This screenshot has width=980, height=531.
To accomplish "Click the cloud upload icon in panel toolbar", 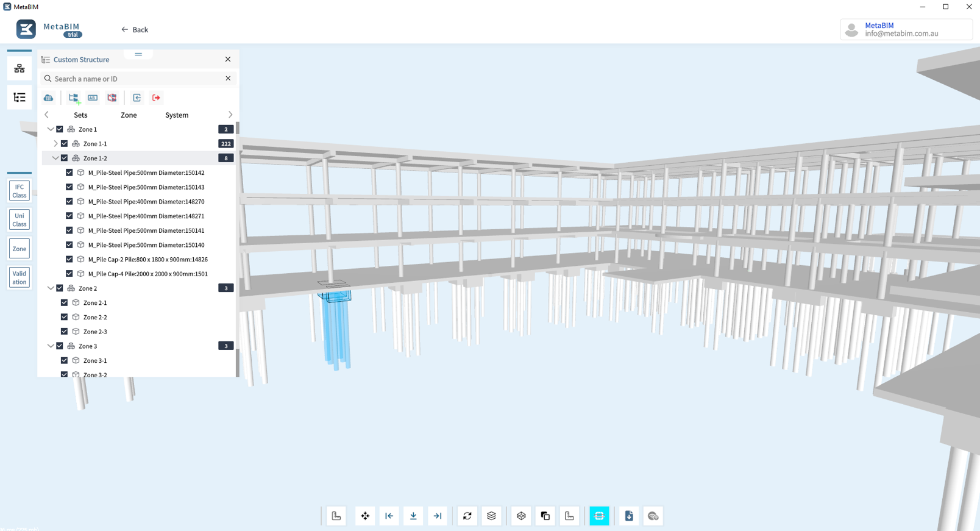I will pyautogui.click(x=48, y=98).
